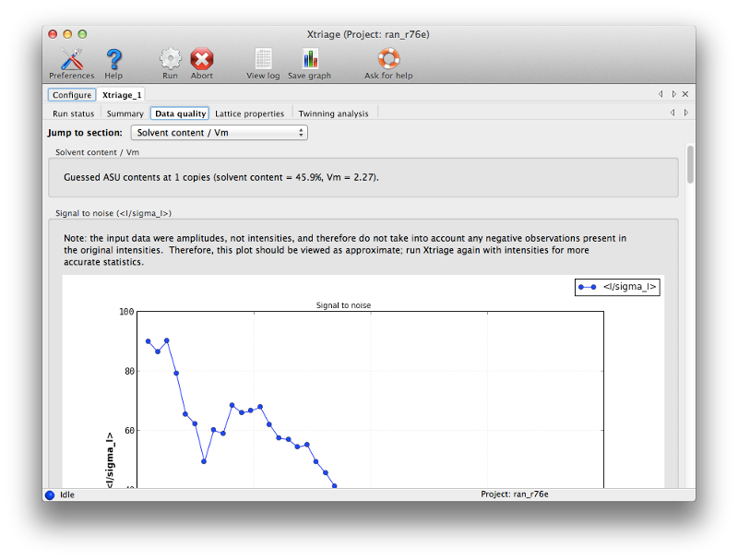Click the right tab-scroll chevron
This screenshot has width=738, height=560.
tap(673, 93)
